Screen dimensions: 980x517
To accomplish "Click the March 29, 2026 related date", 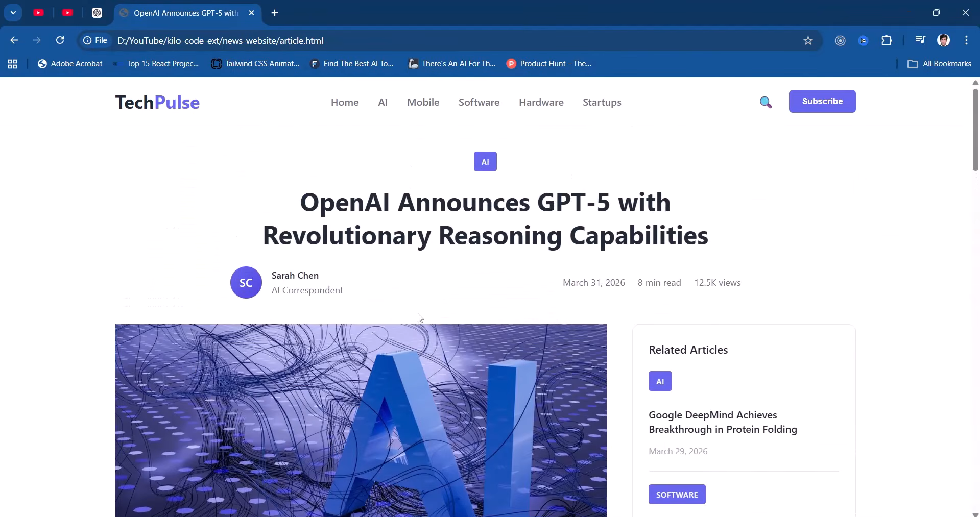I will [x=678, y=451].
